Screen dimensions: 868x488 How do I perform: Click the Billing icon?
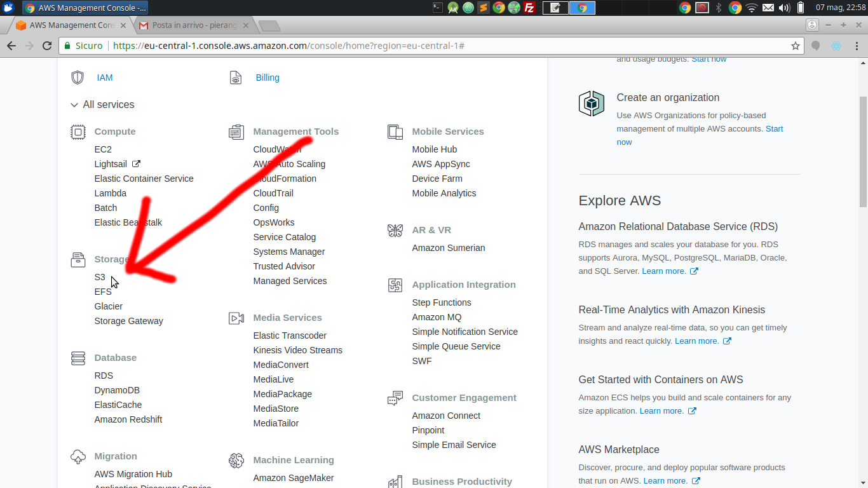click(236, 78)
